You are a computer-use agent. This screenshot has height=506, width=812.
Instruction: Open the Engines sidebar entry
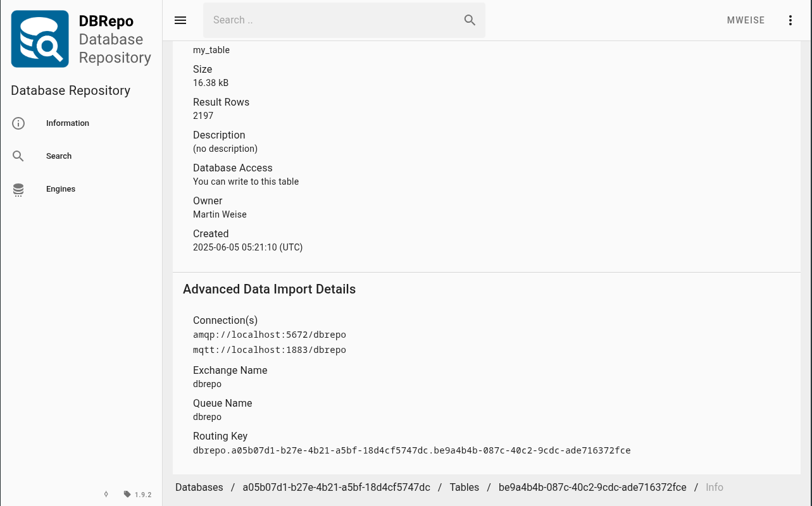[x=60, y=188]
